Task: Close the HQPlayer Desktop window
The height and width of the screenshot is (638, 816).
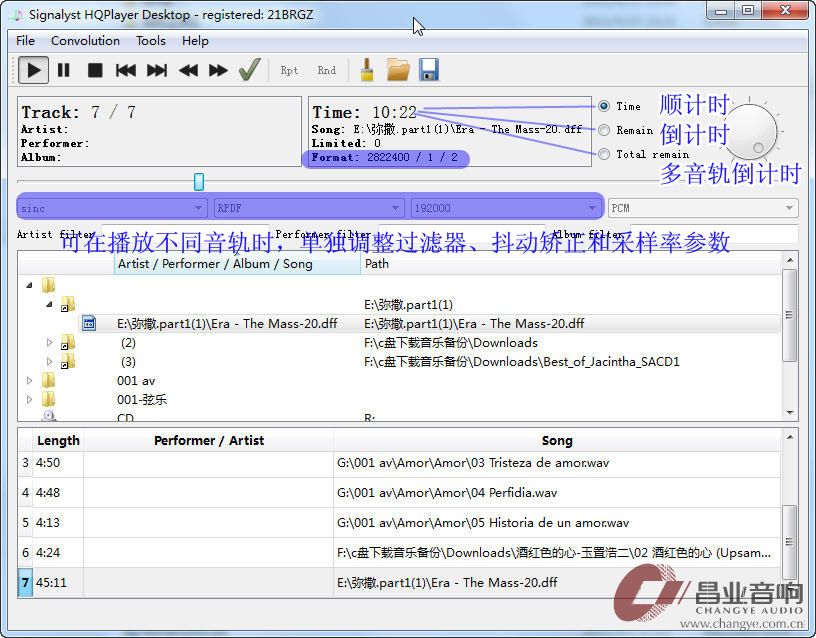Action: 785,11
